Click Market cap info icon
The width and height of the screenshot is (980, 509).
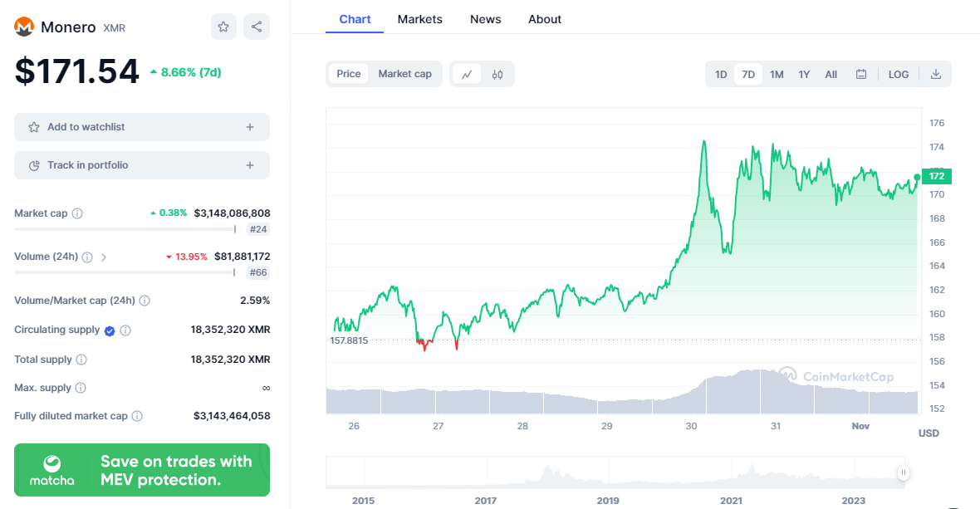[x=77, y=213]
